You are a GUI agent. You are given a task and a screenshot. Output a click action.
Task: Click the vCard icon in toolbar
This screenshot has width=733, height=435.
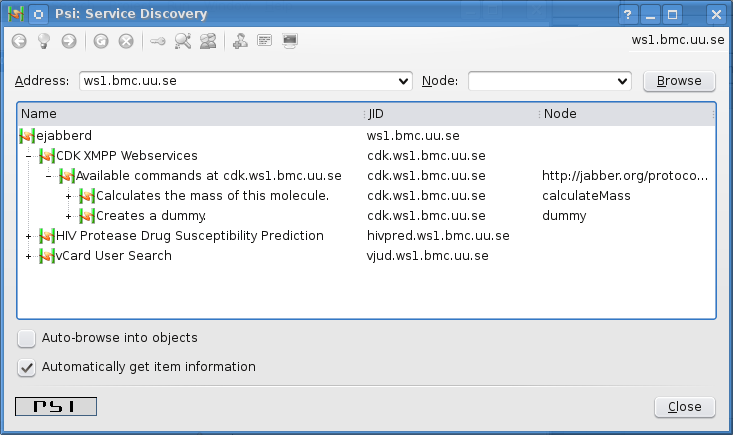[x=265, y=41]
